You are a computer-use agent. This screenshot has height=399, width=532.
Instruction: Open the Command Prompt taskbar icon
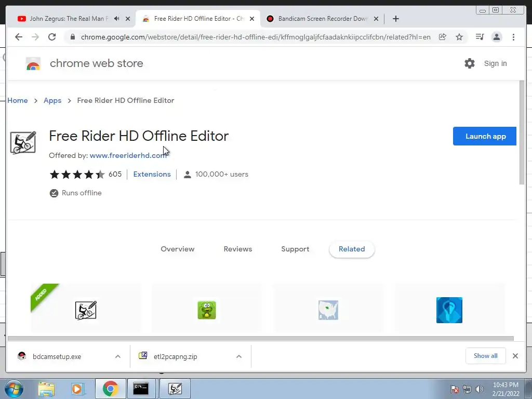140,389
